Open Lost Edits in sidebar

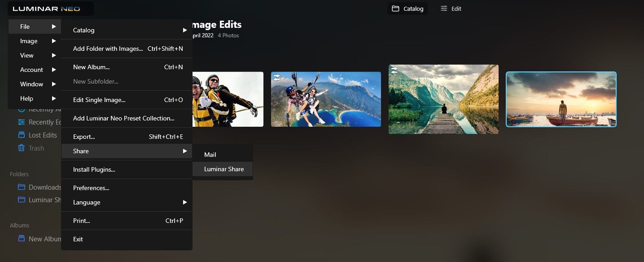pos(43,135)
